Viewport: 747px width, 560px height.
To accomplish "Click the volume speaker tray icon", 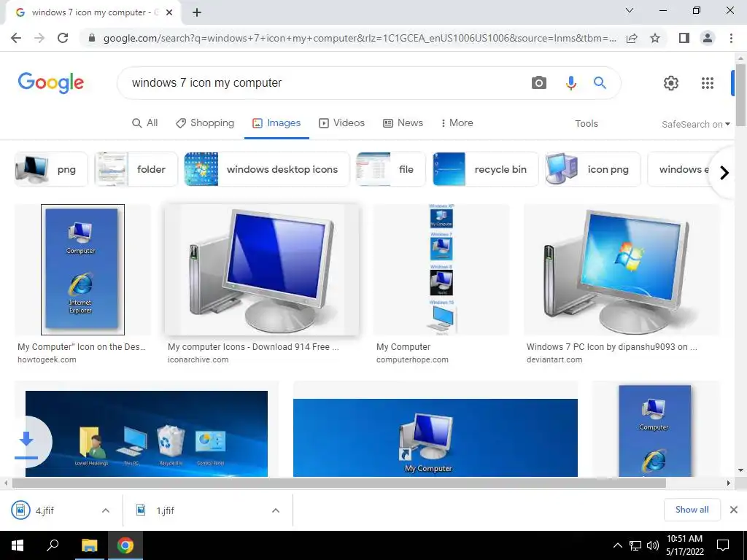I will coord(652,545).
